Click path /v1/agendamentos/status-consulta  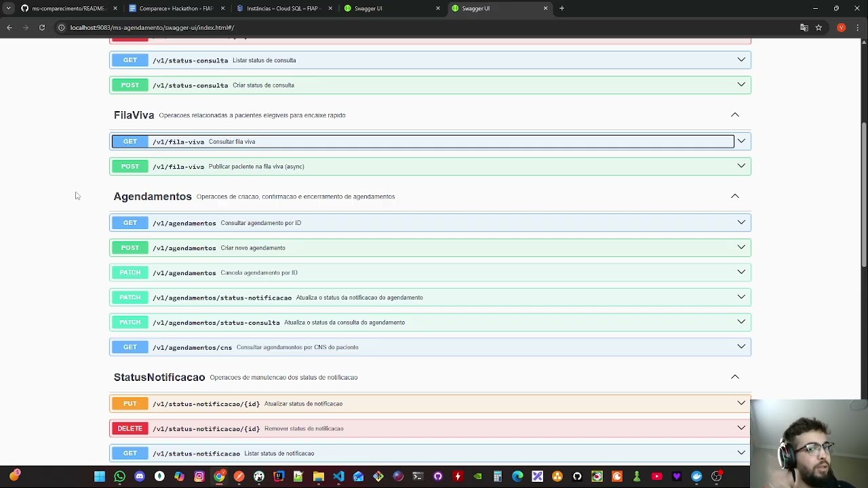[216, 323]
